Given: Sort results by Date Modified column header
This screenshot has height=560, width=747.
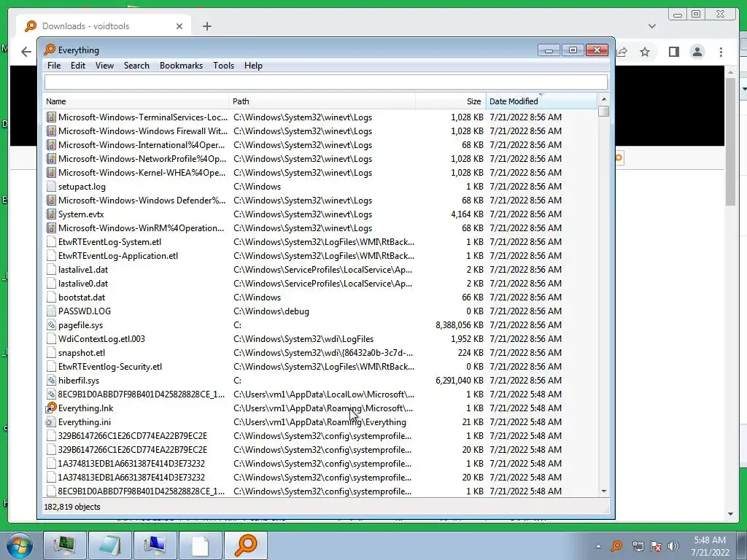Looking at the screenshot, I should tap(541, 101).
